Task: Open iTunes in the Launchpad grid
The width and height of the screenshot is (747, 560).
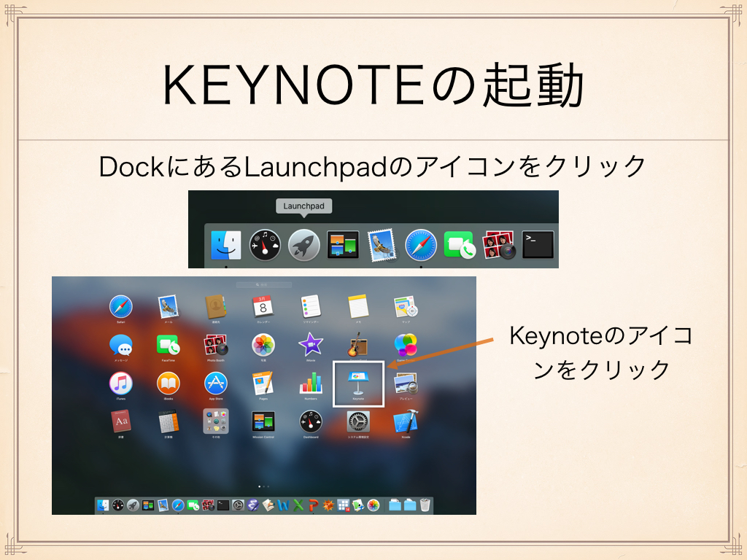Action: [120, 384]
